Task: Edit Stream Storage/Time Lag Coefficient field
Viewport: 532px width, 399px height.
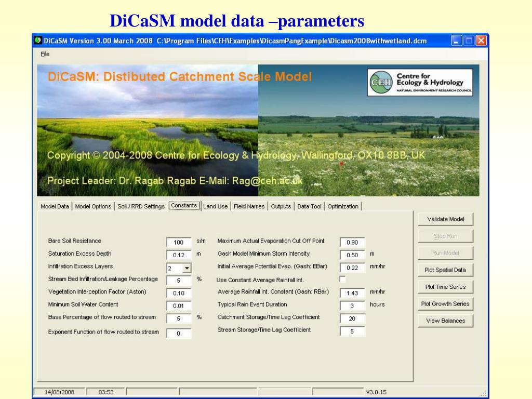Action: click(x=352, y=331)
